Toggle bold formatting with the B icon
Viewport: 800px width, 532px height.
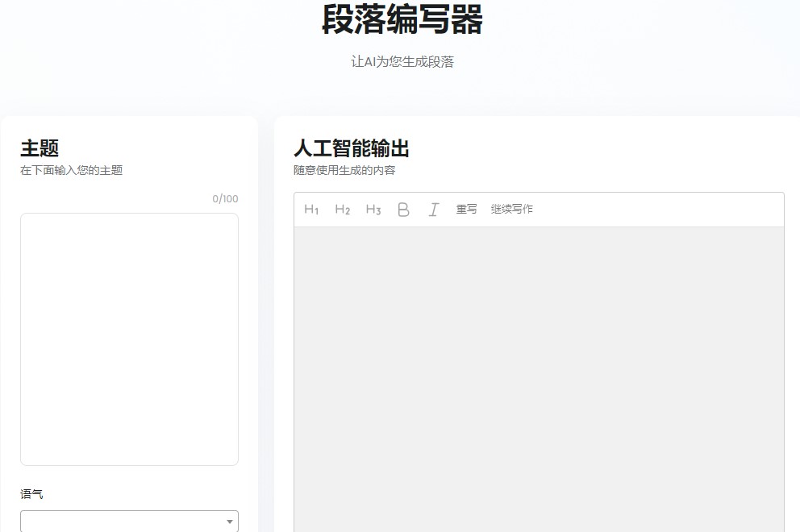click(x=402, y=209)
